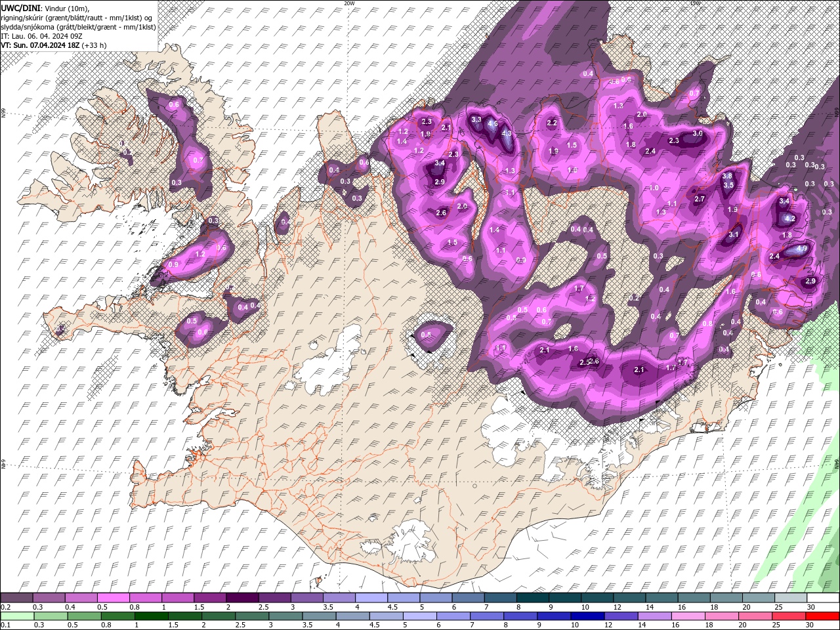Pick the dark green 1–1.5 swatch in lower legend
840x630 pixels.
151,616
